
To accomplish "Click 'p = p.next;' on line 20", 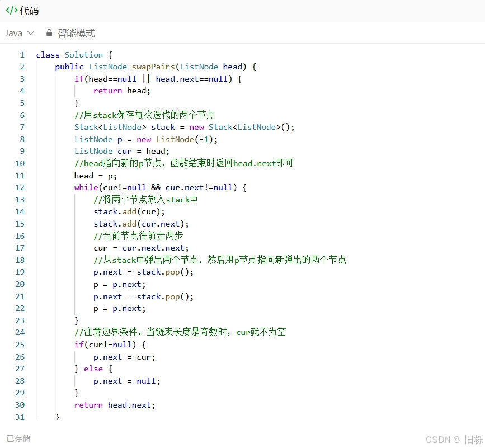I will pyautogui.click(x=119, y=285).
